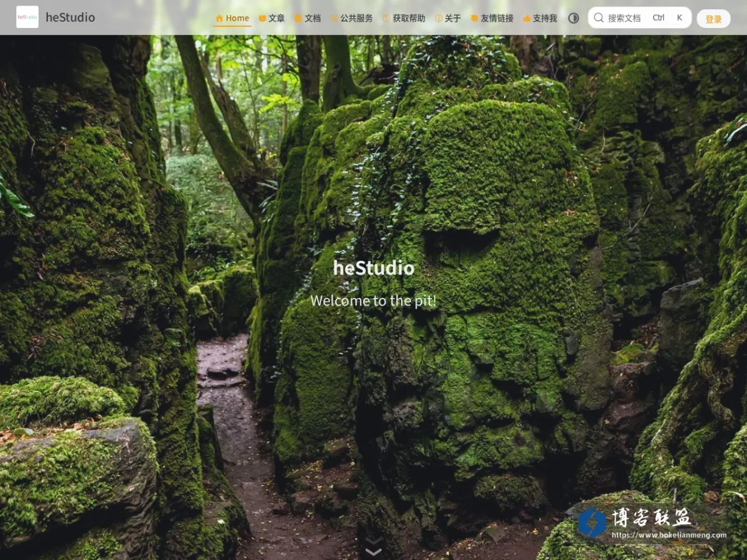The image size is (747, 560).
Task: Click the 友情链接 chat bubble icon
Action: pos(474,19)
